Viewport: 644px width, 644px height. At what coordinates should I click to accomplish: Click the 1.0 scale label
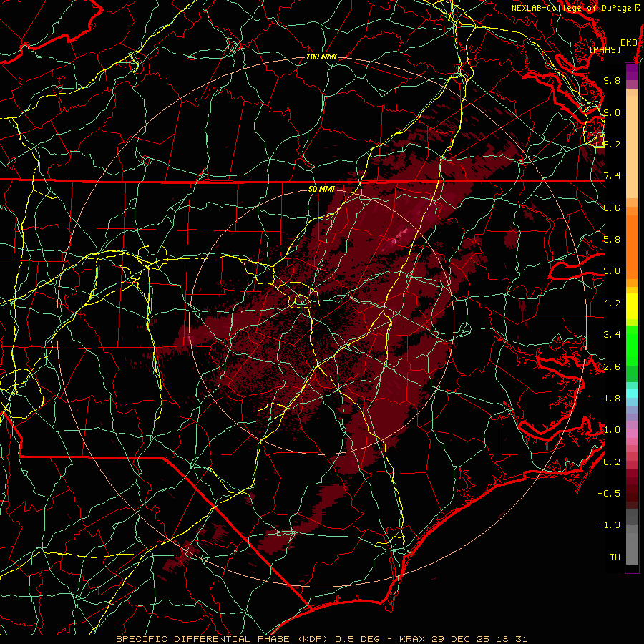click(612, 430)
